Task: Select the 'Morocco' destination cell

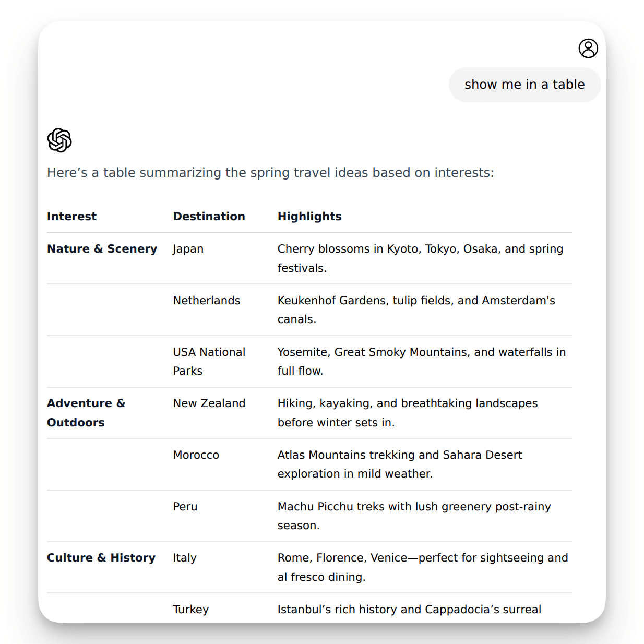Action: (x=196, y=455)
